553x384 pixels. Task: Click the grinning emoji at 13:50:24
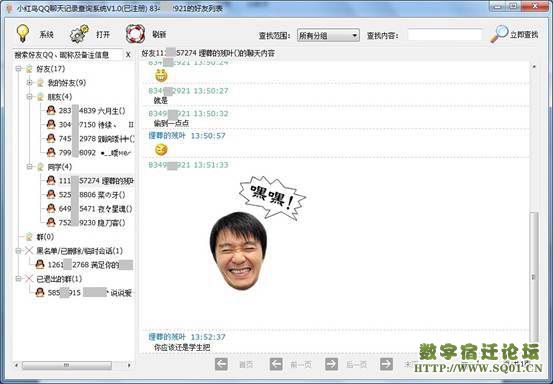tap(161, 75)
